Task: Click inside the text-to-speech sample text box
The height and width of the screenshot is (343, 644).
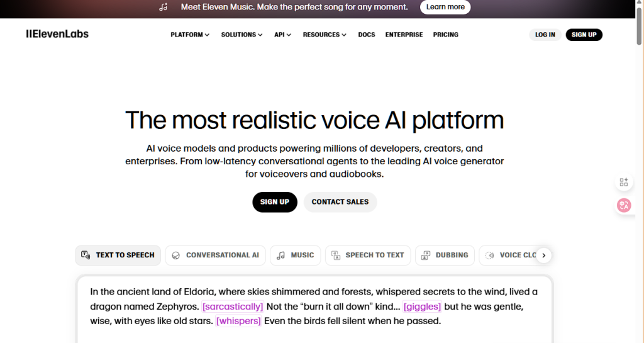Action: (x=314, y=310)
